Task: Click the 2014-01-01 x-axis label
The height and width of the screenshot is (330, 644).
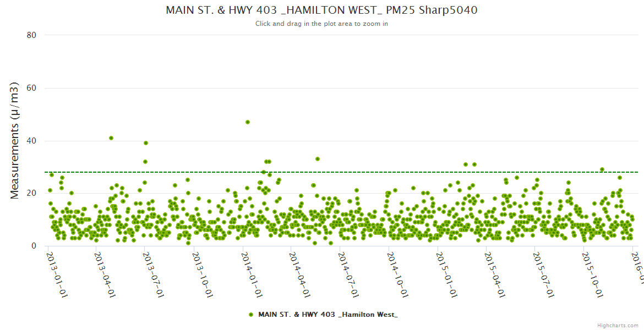Action: (x=251, y=275)
